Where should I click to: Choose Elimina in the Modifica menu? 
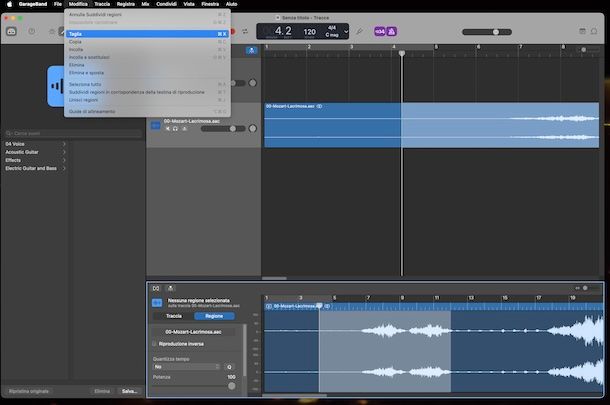click(x=147, y=65)
